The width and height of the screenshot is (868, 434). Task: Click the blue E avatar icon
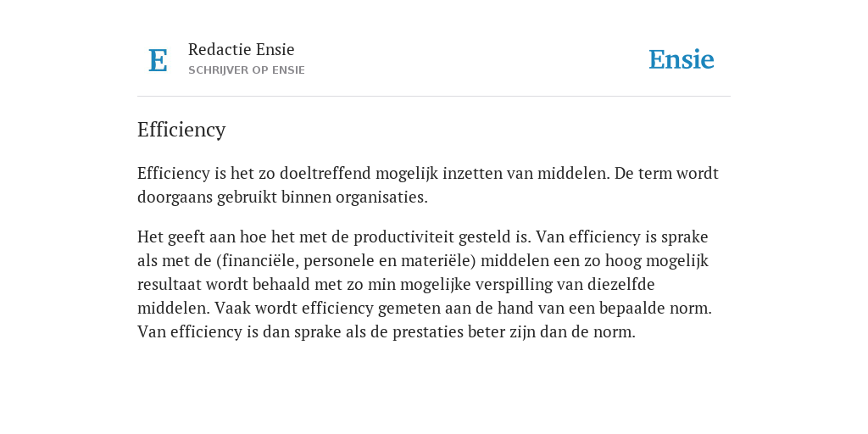coord(158,60)
